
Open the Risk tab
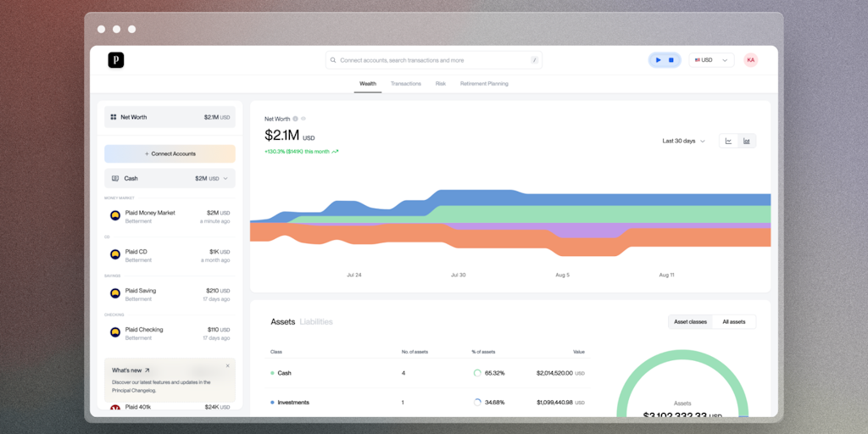pyautogui.click(x=441, y=84)
